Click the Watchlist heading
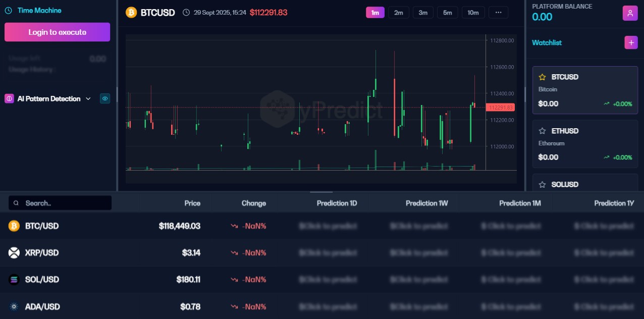The image size is (644, 319). click(x=547, y=43)
